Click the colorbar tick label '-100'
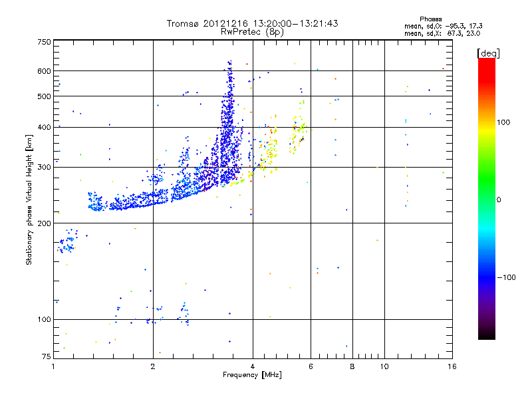The height and width of the screenshot is (399, 532). click(x=506, y=277)
